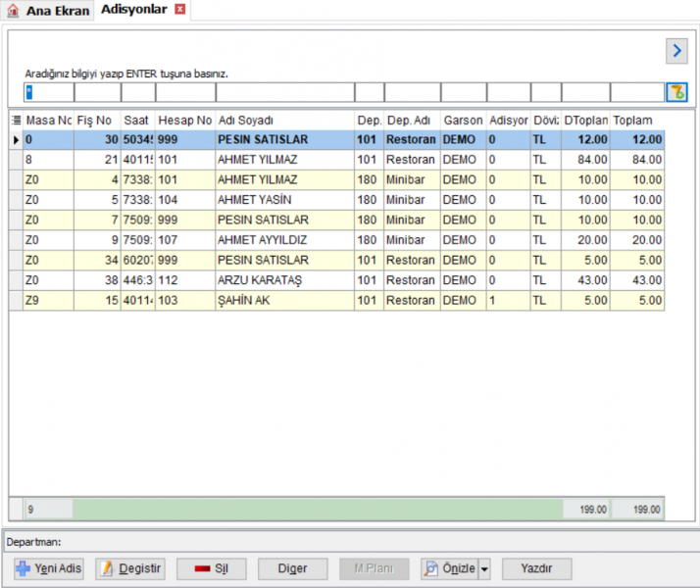Close the Adisyonlar tab with red X
The image size is (700, 588).
point(180,10)
